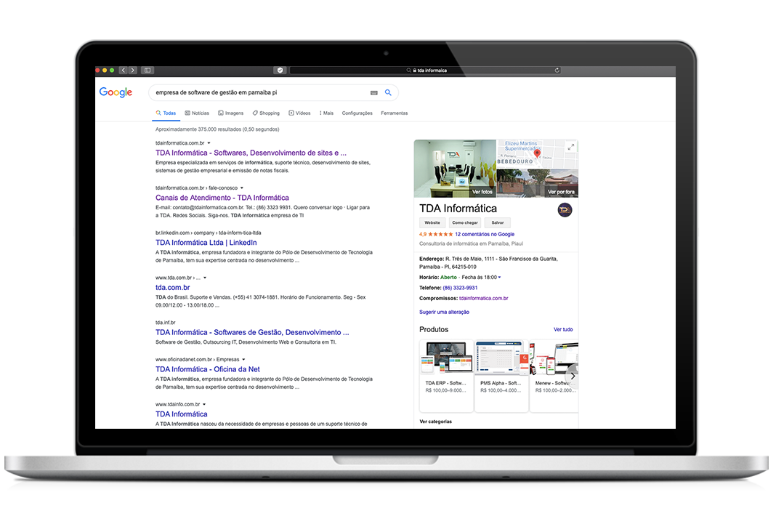
Task: Expand dropdown arrow next to tdainformatica.com.br
Action: (x=209, y=143)
